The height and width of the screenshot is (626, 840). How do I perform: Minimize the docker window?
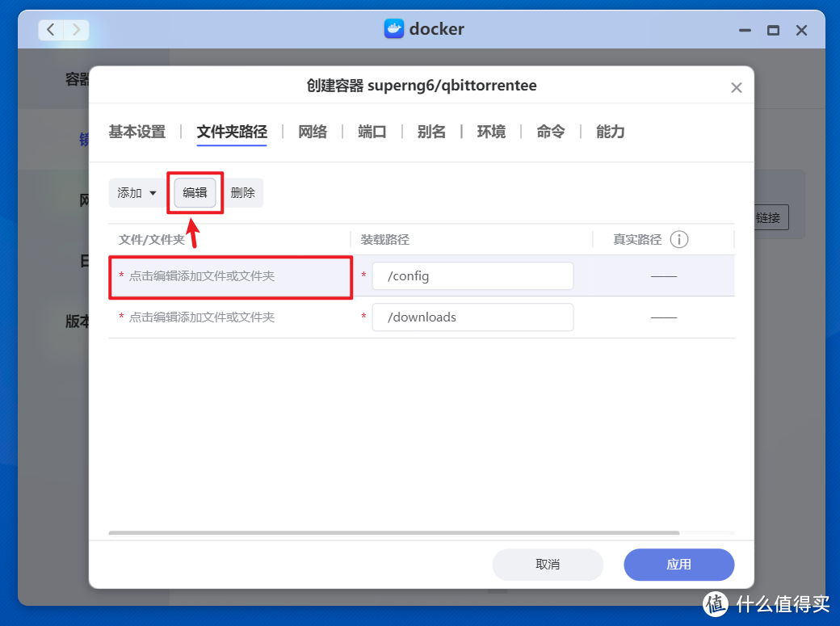click(x=745, y=31)
